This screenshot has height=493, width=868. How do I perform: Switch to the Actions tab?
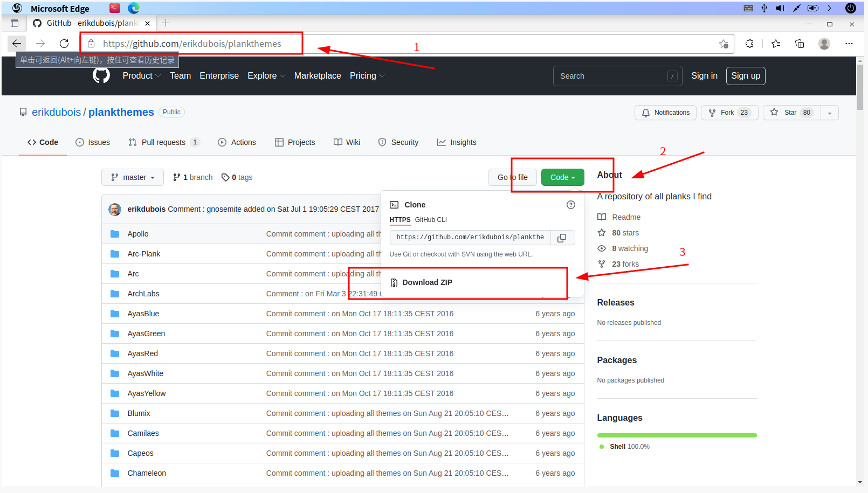tap(237, 142)
